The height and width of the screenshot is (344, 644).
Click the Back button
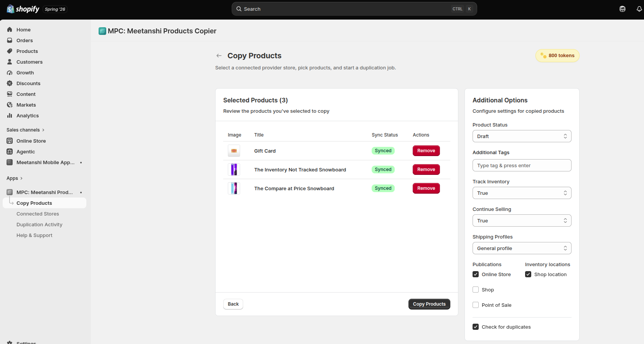(233, 304)
